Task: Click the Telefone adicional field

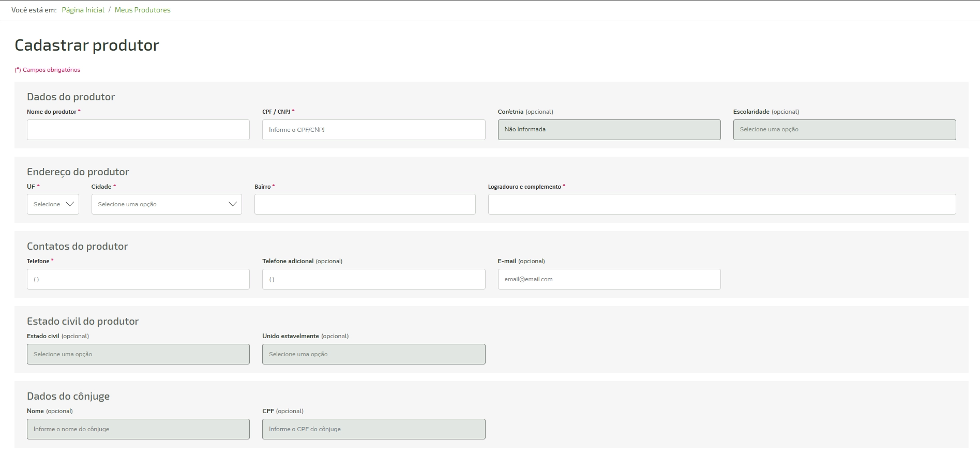Action: [373, 279]
